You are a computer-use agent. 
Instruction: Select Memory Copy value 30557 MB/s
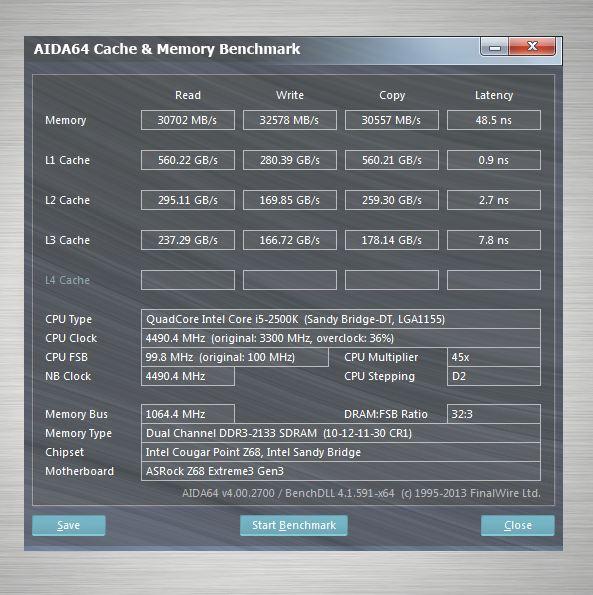(x=392, y=120)
